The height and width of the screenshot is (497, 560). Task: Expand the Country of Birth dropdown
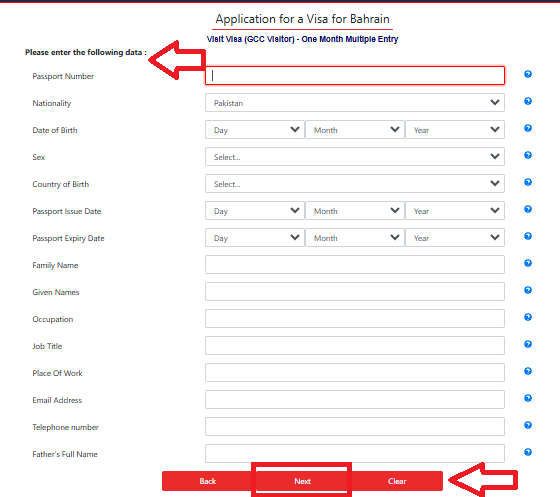(355, 184)
